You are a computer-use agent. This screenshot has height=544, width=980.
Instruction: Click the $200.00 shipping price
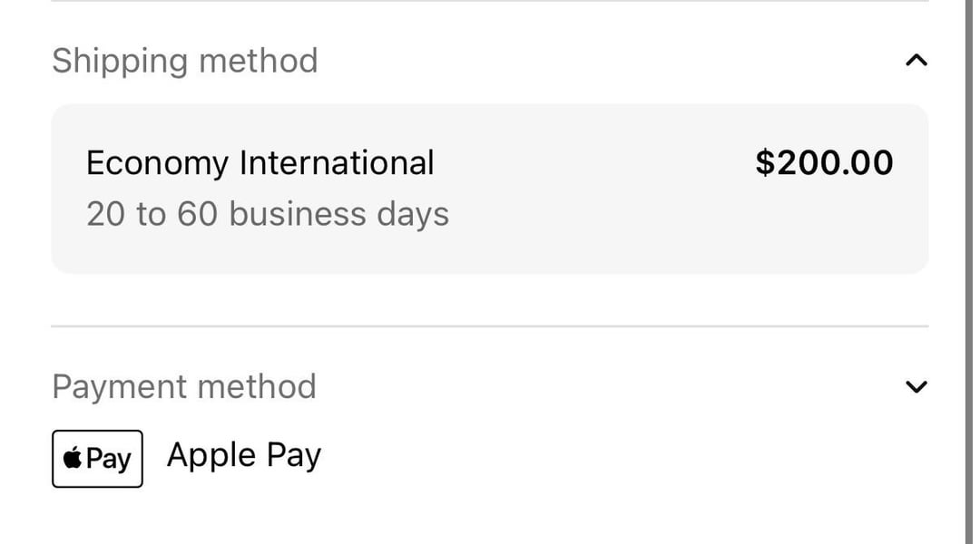pos(823,163)
